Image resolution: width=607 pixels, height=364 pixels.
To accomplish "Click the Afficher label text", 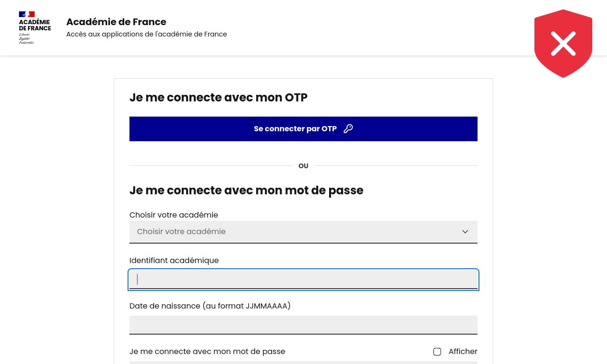I will [463, 352].
